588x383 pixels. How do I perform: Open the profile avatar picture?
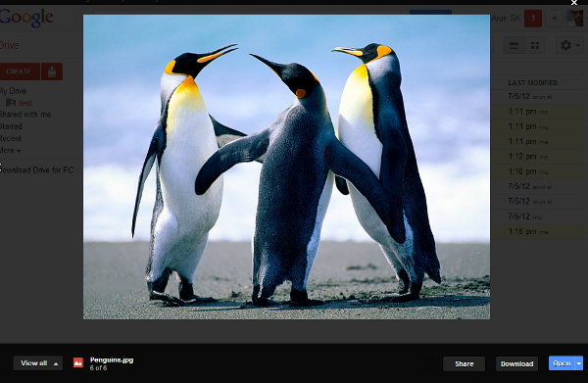tap(575, 19)
